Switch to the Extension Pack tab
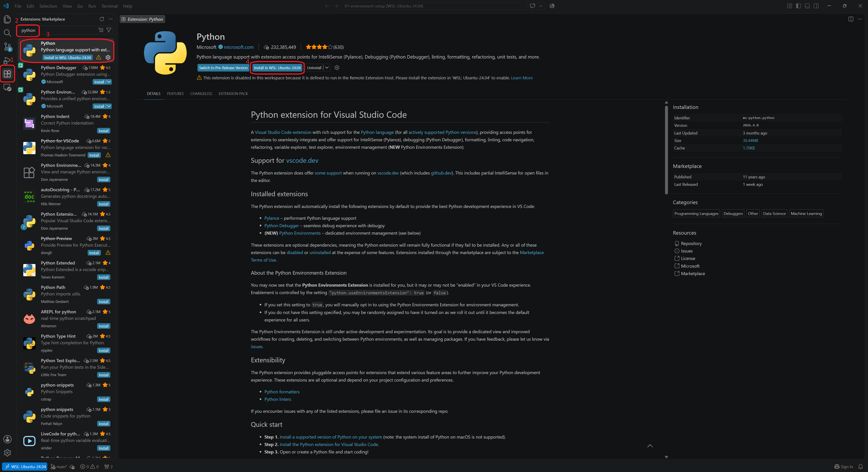The height and width of the screenshot is (472, 868). (233, 94)
